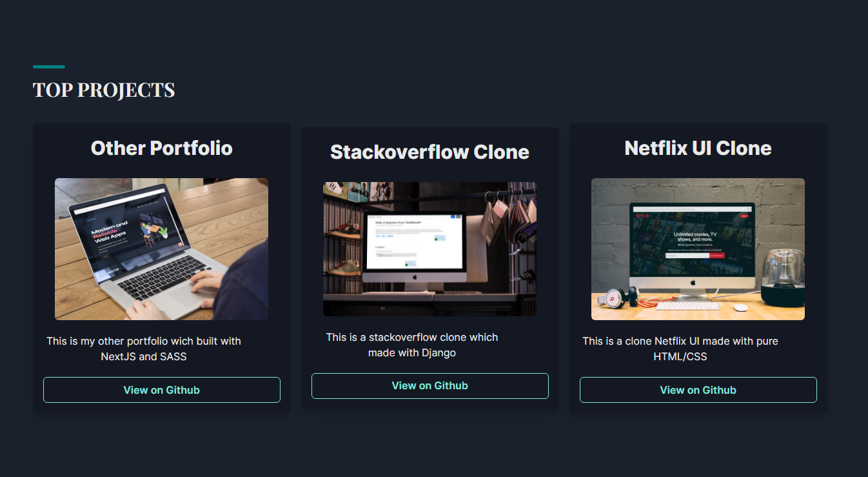Image resolution: width=868 pixels, height=477 pixels.
Task: Click the TOP PROJECTS section heading
Action: point(104,90)
